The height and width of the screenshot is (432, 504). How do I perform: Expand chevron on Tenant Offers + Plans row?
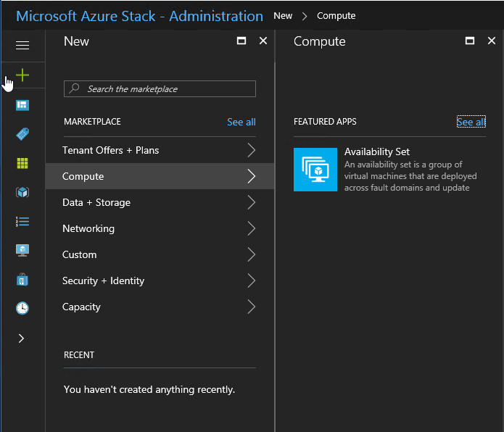pos(252,150)
